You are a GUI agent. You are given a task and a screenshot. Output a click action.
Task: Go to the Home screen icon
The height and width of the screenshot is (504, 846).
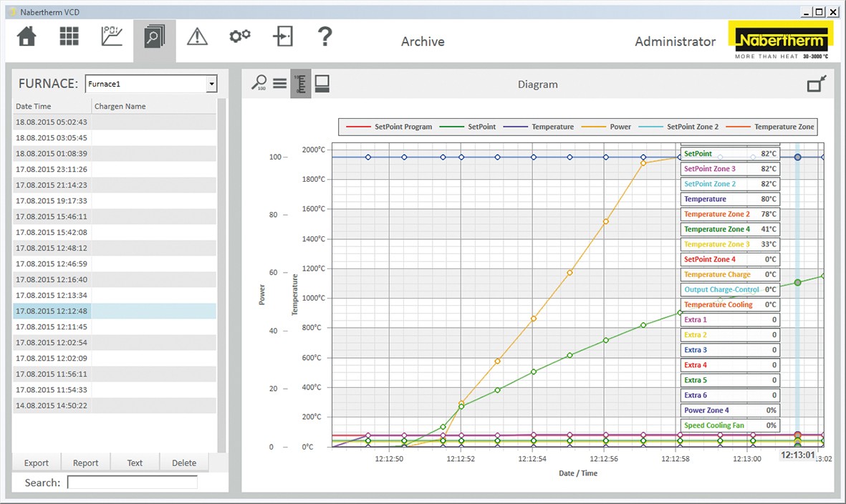tap(27, 37)
